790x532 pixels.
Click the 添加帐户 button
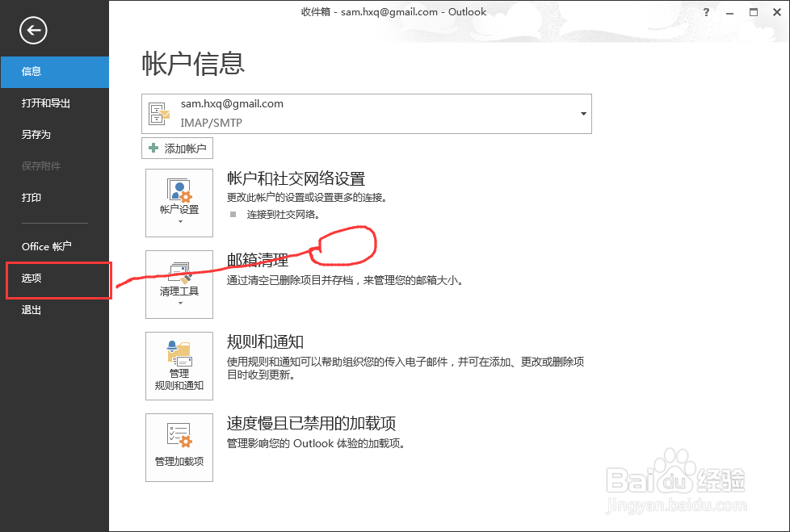tap(178, 149)
